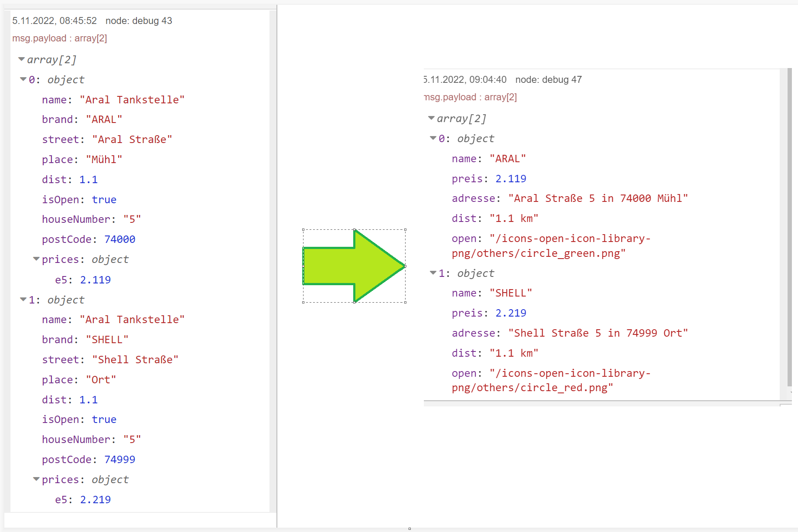Select place: "Mühl" row
This screenshot has width=798, height=532.
click(x=82, y=160)
